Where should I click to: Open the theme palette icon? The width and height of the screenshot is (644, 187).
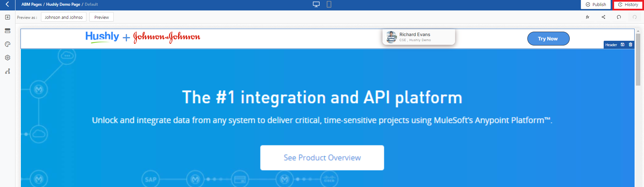point(8,44)
